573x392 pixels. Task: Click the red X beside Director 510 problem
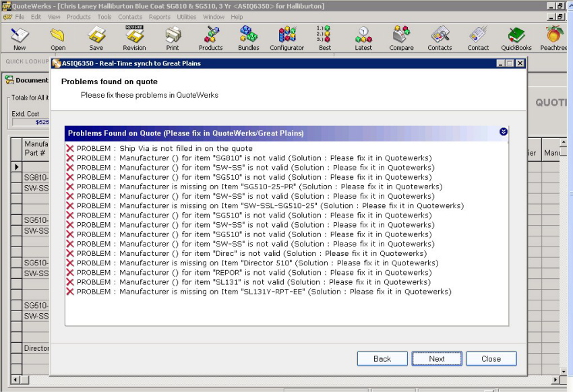click(x=70, y=263)
